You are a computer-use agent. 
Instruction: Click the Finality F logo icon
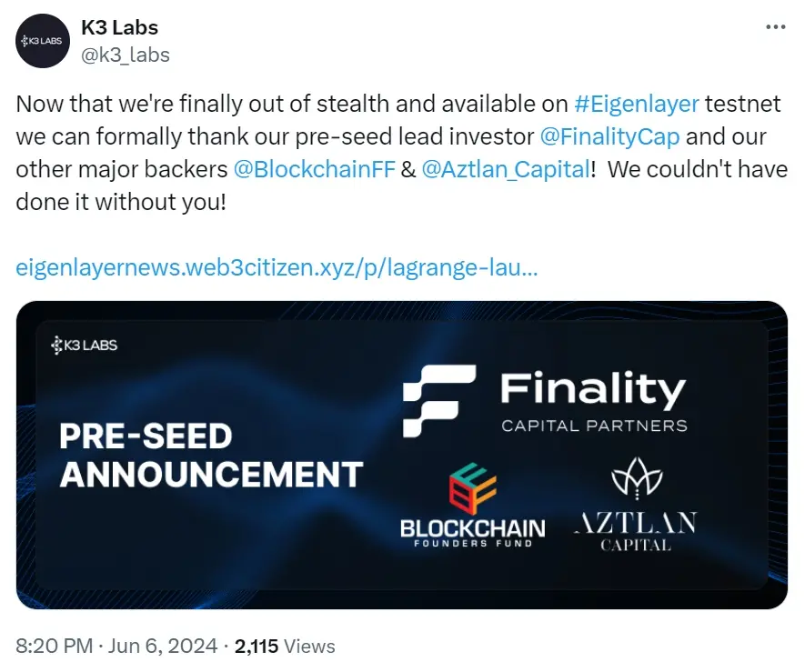click(x=438, y=397)
